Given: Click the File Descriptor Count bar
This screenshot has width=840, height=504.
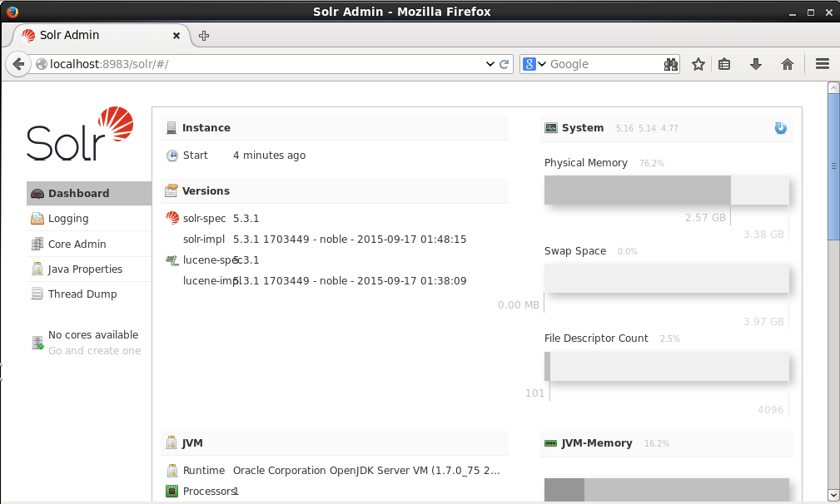Looking at the screenshot, I should coord(667,367).
